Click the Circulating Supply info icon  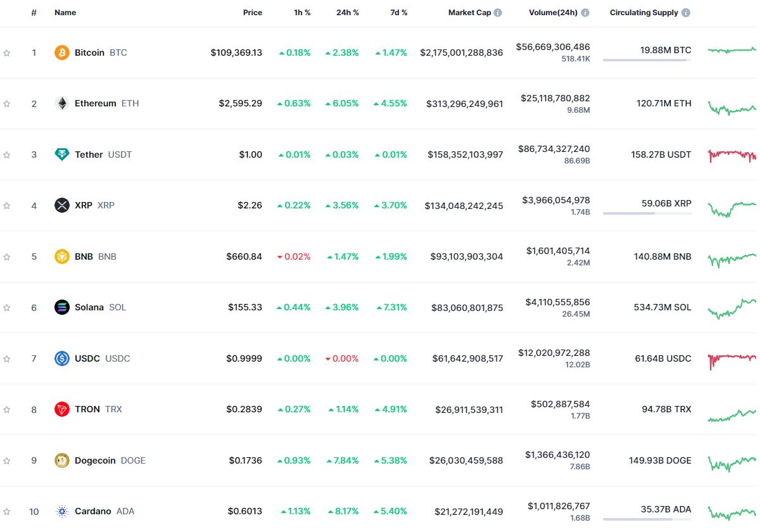point(686,13)
